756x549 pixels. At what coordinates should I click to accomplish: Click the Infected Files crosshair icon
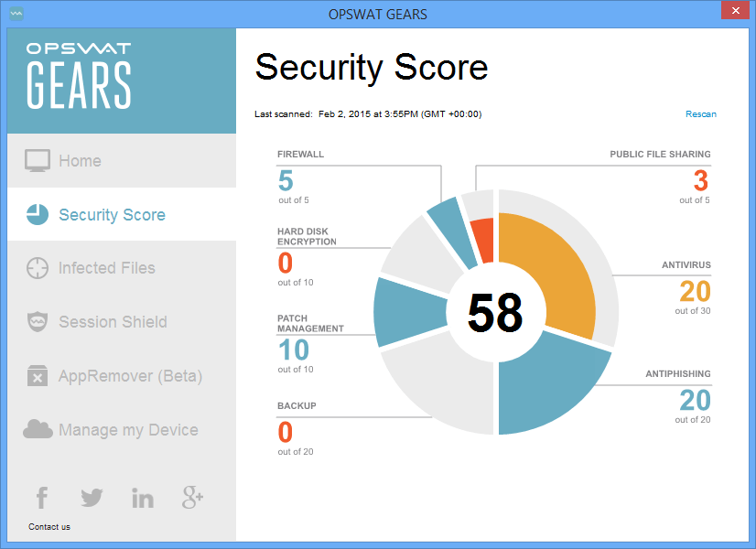point(38,268)
